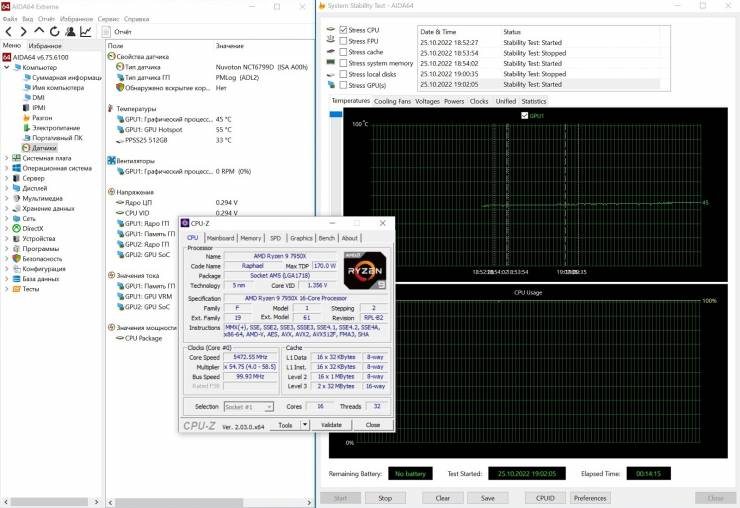Click the Save button
The width and height of the screenshot is (740, 508).
click(x=488, y=498)
